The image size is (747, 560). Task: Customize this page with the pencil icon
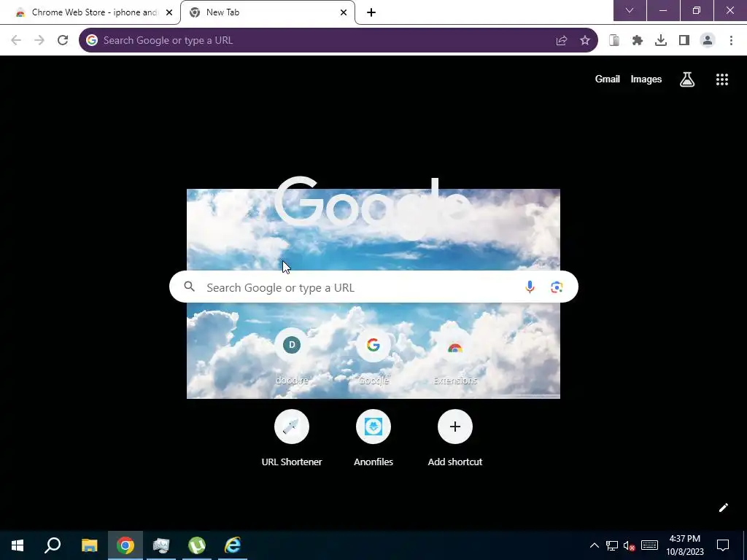pyautogui.click(x=723, y=507)
